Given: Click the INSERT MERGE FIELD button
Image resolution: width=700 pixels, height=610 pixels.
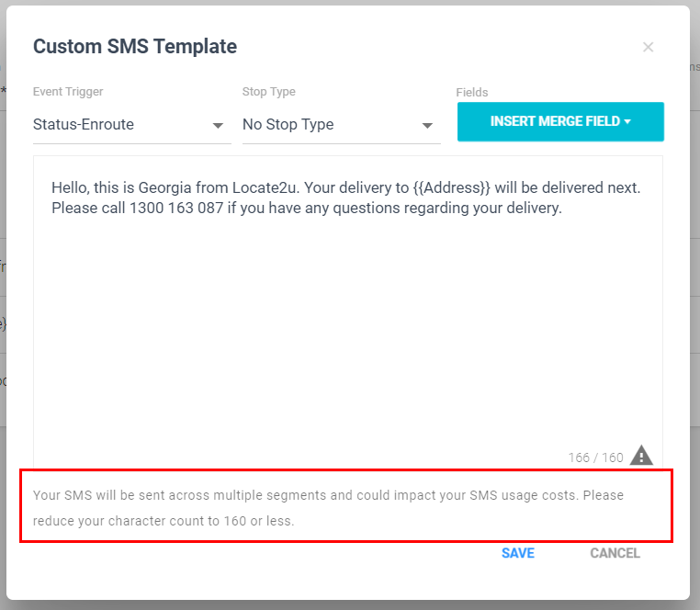Looking at the screenshot, I should pyautogui.click(x=560, y=121).
